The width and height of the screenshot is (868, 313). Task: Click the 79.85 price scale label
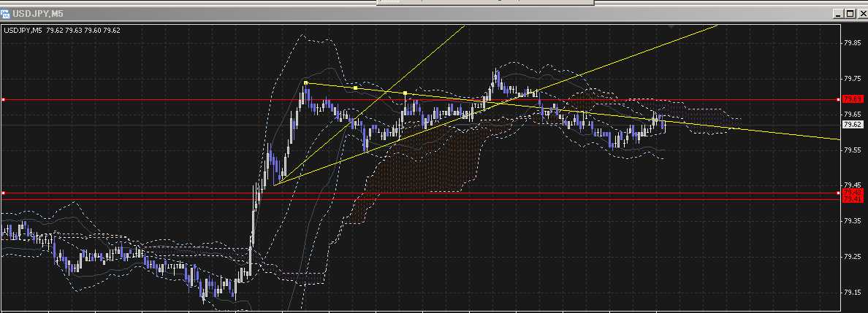click(x=850, y=43)
